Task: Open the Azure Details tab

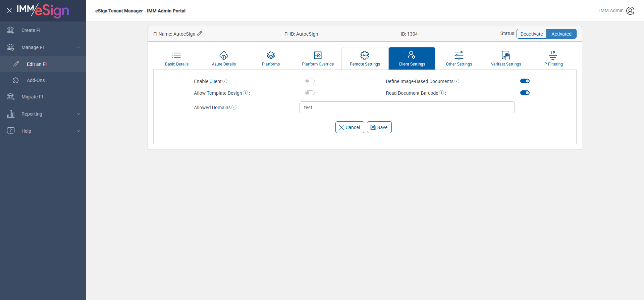Action: (x=224, y=58)
